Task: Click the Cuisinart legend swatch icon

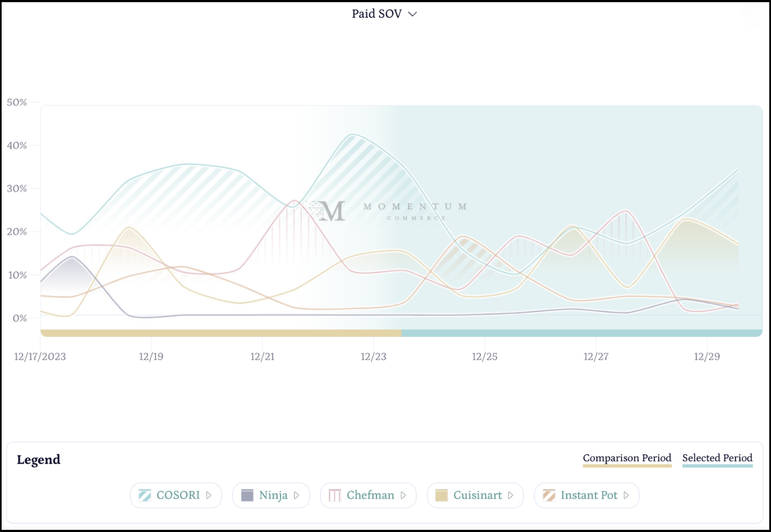Action: point(441,495)
